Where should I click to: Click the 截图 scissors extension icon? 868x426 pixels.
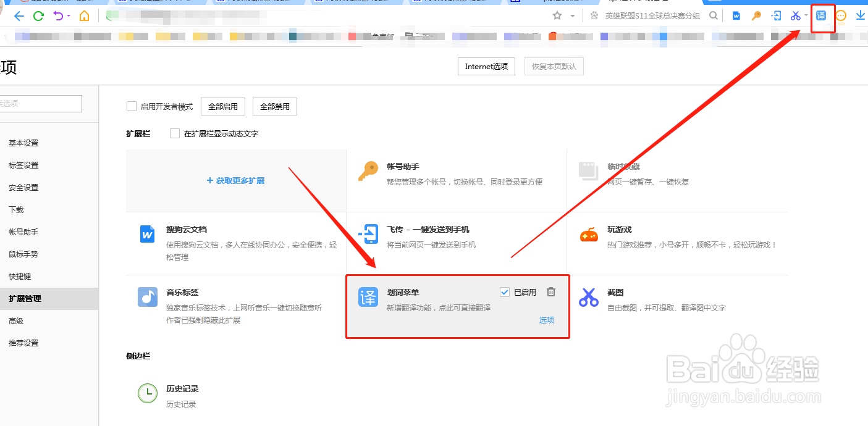tap(589, 298)
